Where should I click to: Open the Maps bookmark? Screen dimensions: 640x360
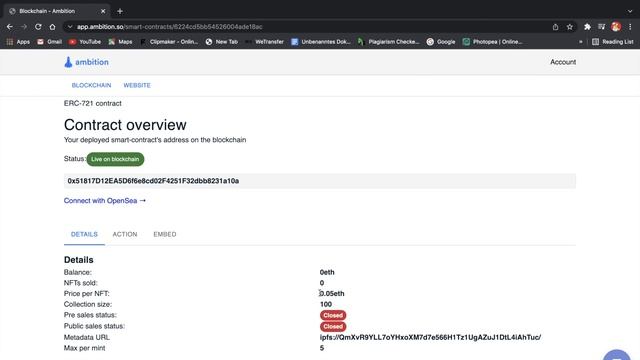(120, 42)
